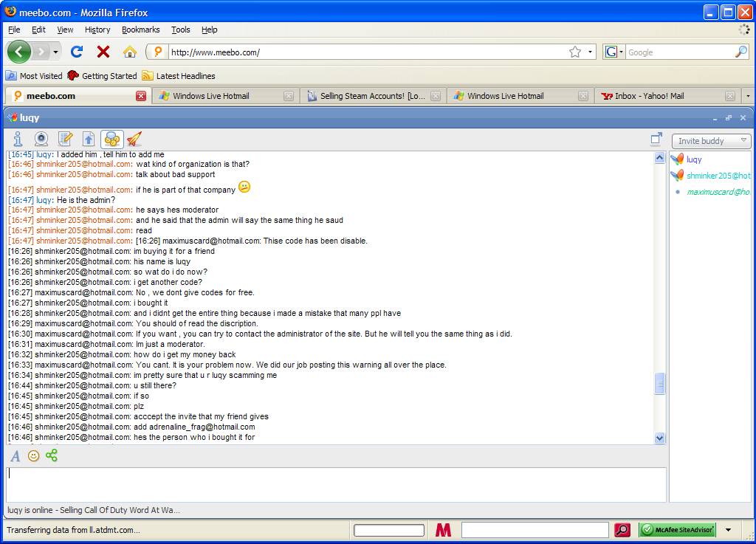Click the red McAfee M logo
This screenshot has height=544, width=756.
click(443, 530)
